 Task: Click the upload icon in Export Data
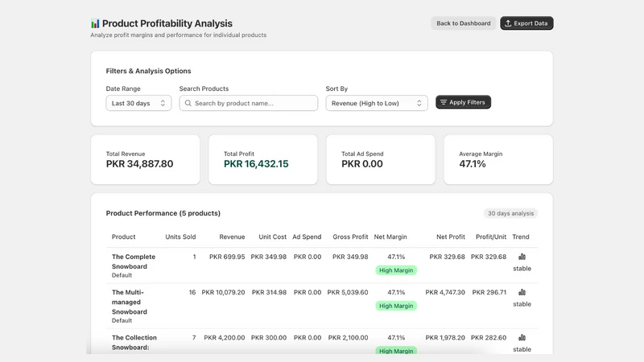(x=508, y=23)
